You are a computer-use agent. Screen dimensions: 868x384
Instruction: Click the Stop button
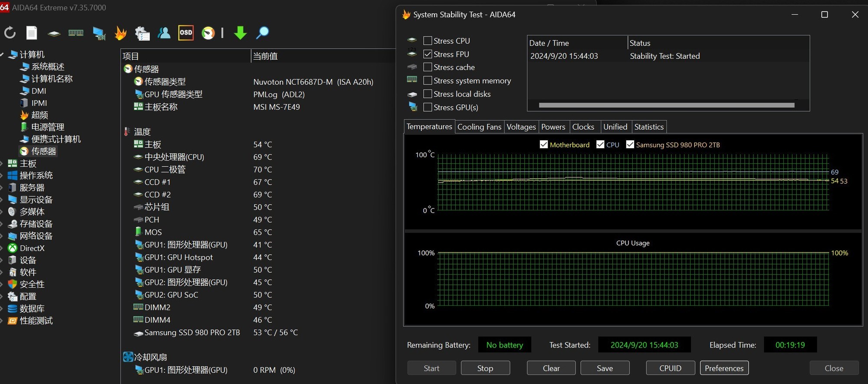485,368
